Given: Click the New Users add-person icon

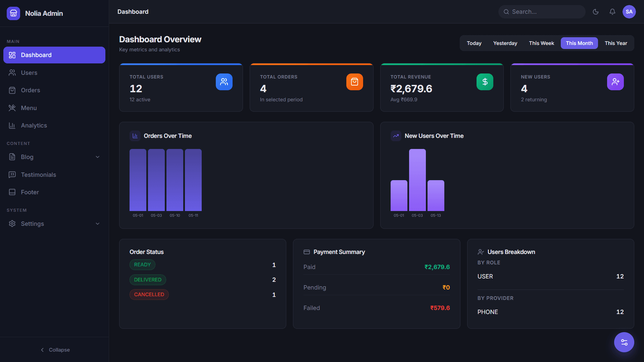Looking at the screenshot, I should [x=615, y=82].
